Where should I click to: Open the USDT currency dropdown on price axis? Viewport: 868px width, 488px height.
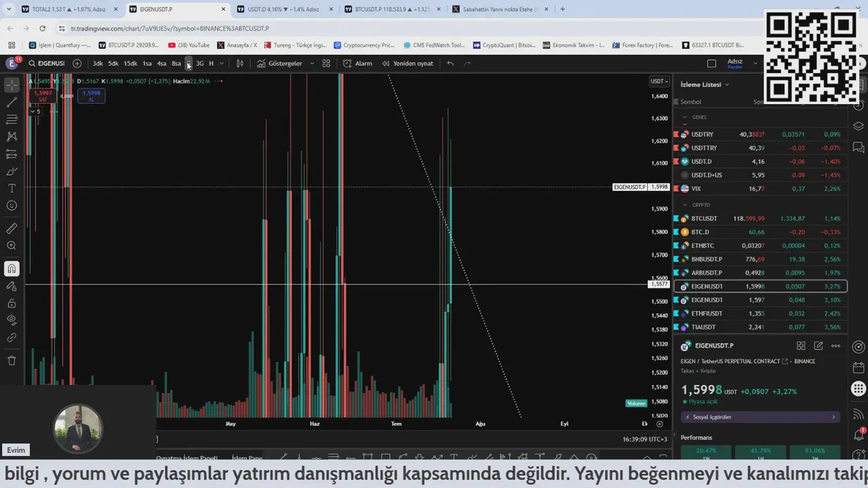click(x=659, y=81)
